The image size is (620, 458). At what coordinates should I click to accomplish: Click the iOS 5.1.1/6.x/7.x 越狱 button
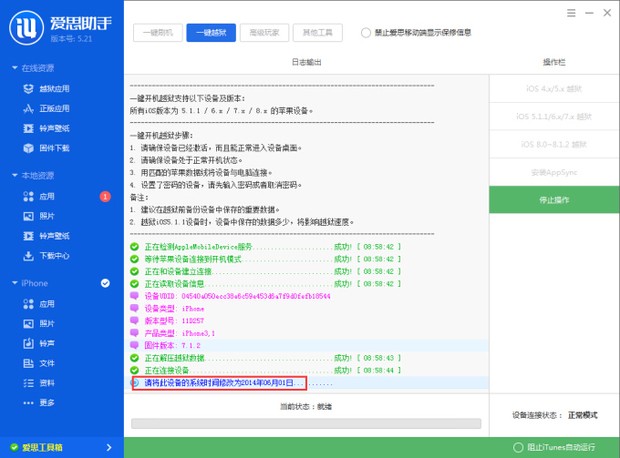coord(554,116)
